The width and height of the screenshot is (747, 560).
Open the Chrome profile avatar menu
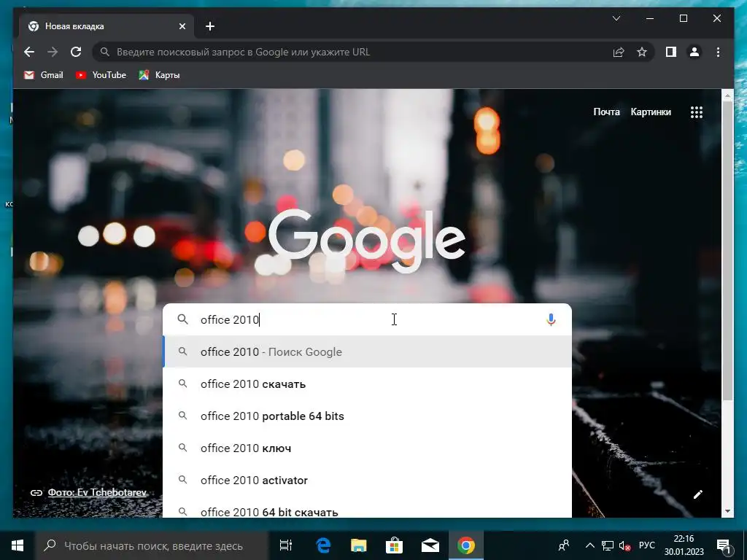coord(694,52)
